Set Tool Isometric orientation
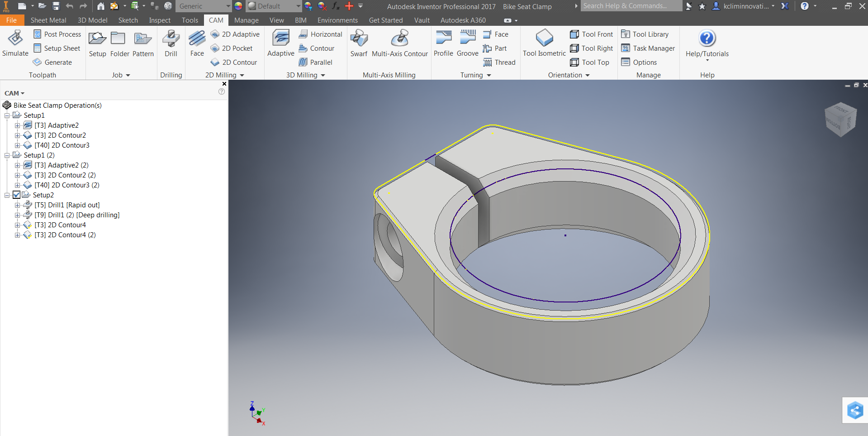868x436 pixels. click(x=544, y=43)
